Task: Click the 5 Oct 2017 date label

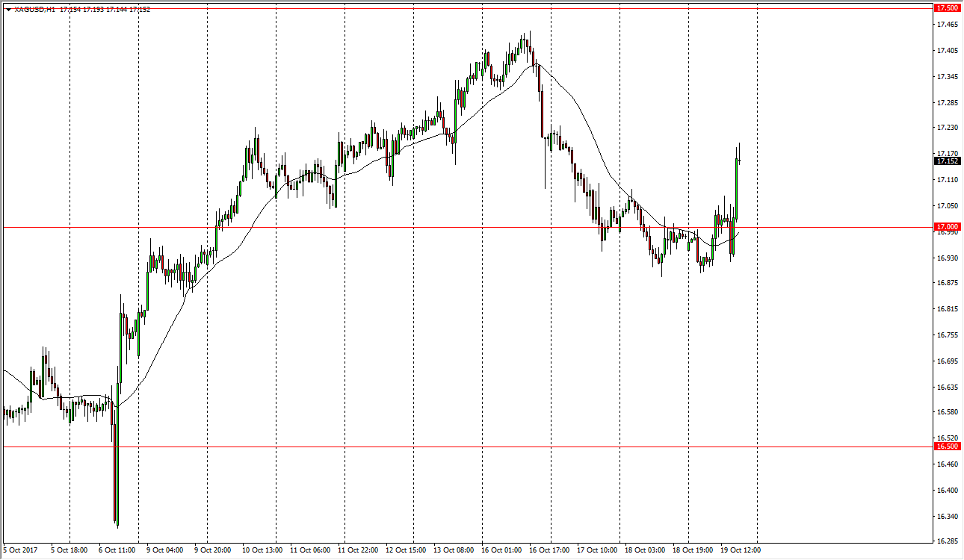Action: click(20, 551)
